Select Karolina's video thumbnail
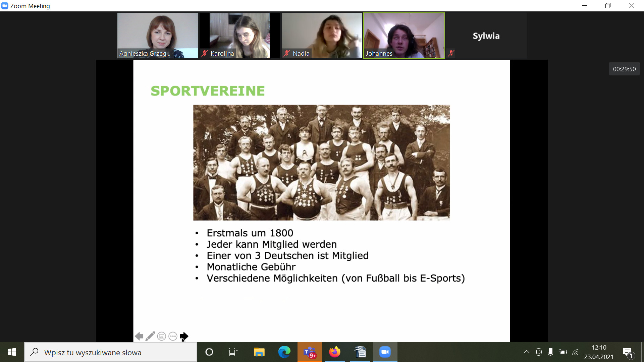Image resolution: width=644 pixels, height=362 pixels. (x=240, y=36)
